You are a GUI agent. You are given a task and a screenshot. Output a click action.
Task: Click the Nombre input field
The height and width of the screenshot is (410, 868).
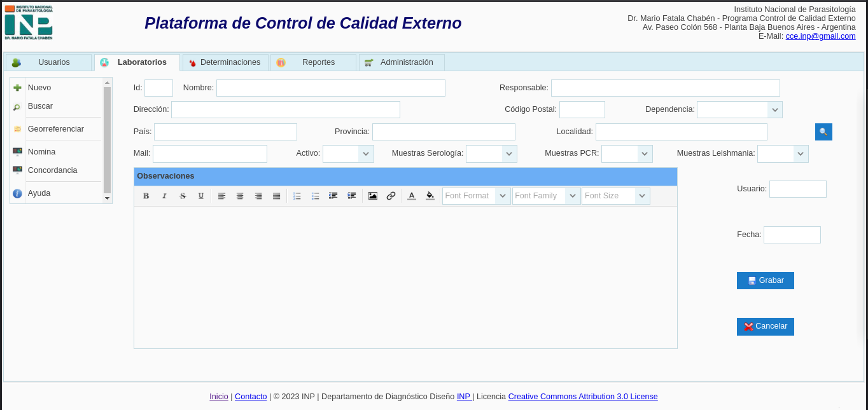coord(330,88)
